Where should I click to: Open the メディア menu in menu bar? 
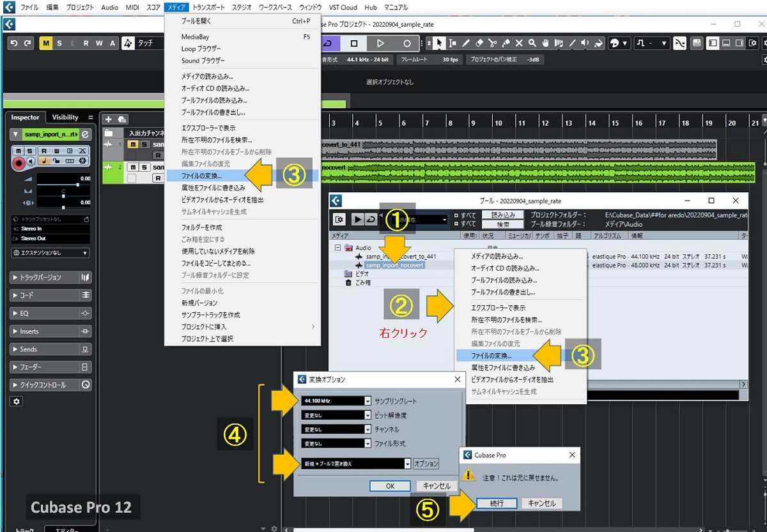click(176, 7)
